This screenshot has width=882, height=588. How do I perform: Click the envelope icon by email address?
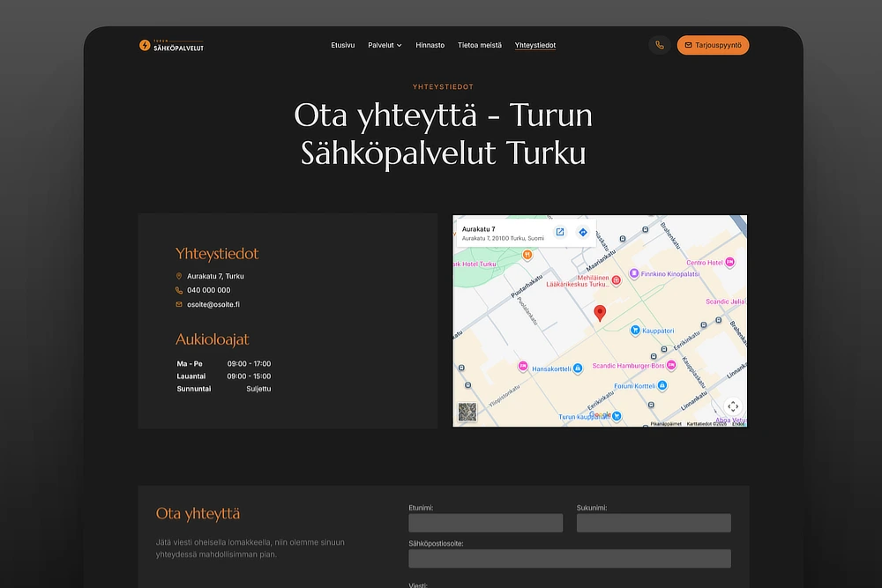click(179, 304)
